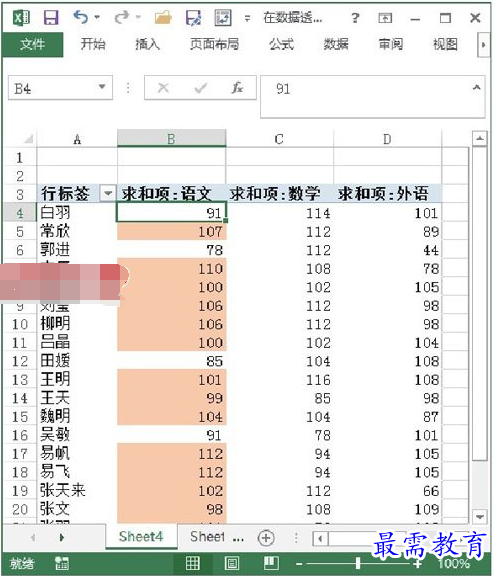Viewport: 495px width, 576px height.
Task: Switch to Page Layout view
Action: pos(232,563)
